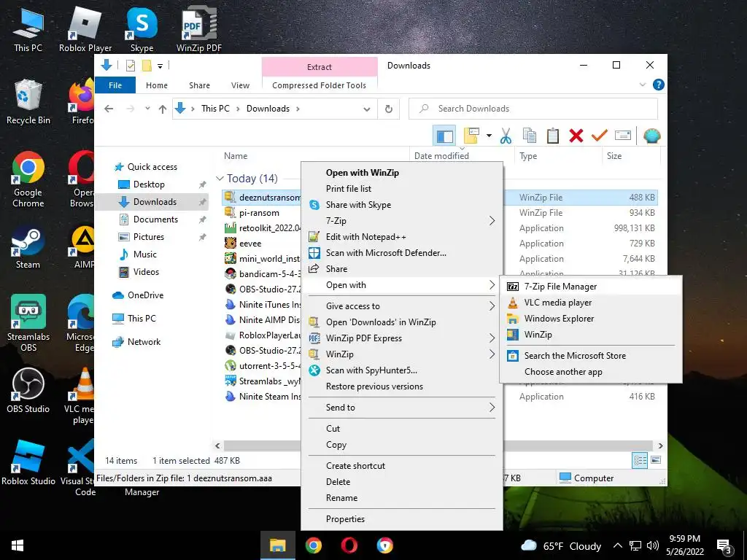
Task: Select Desktop in Quick access
Action: [149, 184]
